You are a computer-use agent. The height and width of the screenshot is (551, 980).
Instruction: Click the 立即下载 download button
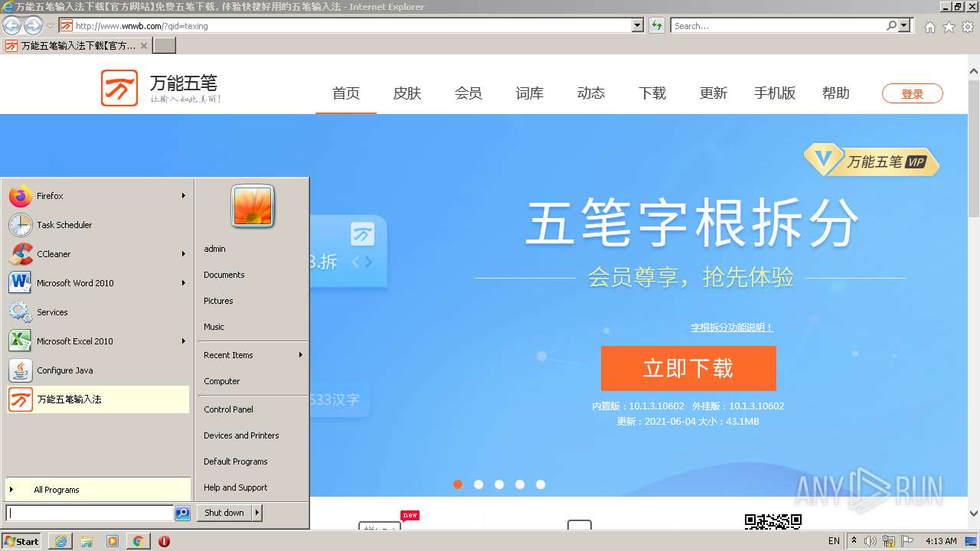(x=688, y=368)
